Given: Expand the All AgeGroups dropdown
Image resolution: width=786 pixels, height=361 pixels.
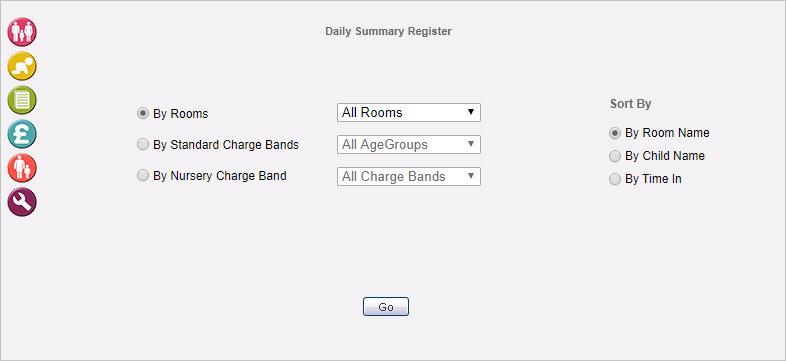Looking at the screenshot, I should coord(409,144).
